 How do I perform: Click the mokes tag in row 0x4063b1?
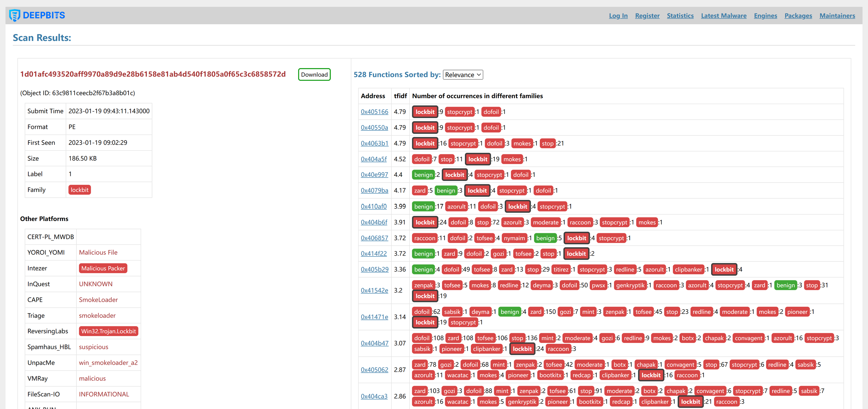(522, 143)
